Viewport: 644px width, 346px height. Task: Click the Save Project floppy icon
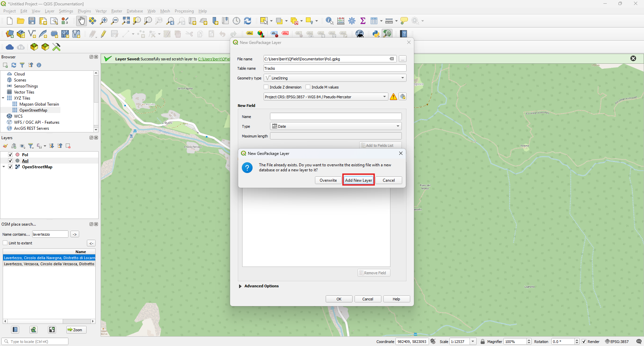click(x=32, y=21)
